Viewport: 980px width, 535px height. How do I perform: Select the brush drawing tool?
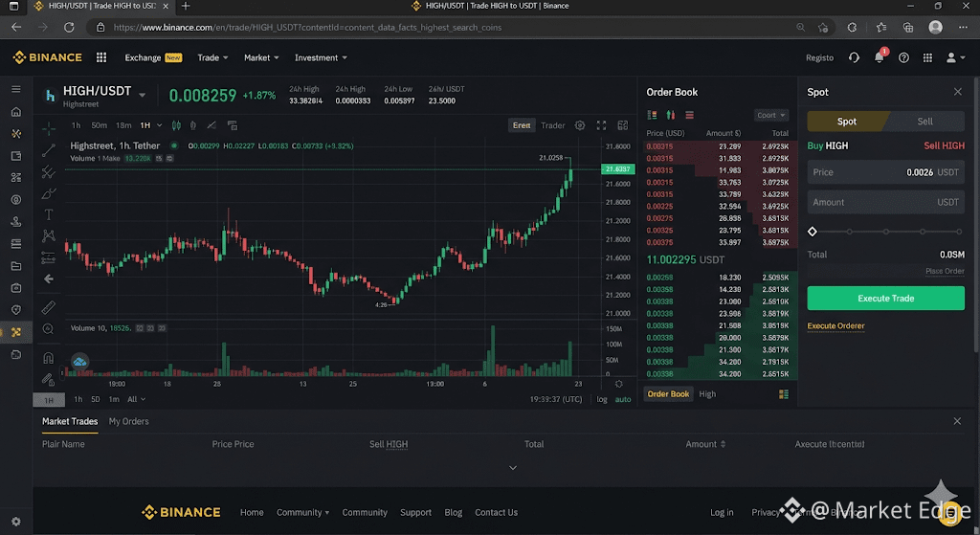(48, 193)
